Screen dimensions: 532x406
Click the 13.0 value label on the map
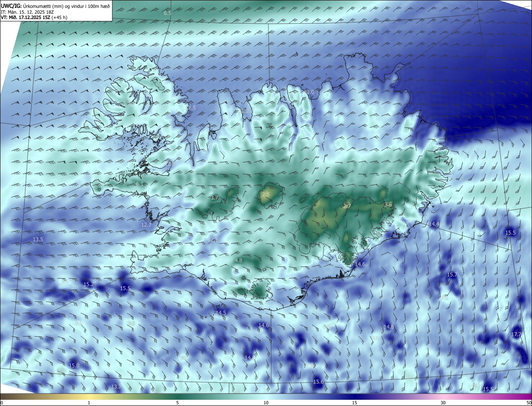coord(309,92)
